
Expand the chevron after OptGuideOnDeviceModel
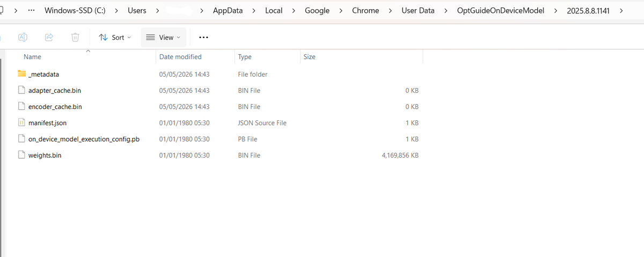(555, 11)
